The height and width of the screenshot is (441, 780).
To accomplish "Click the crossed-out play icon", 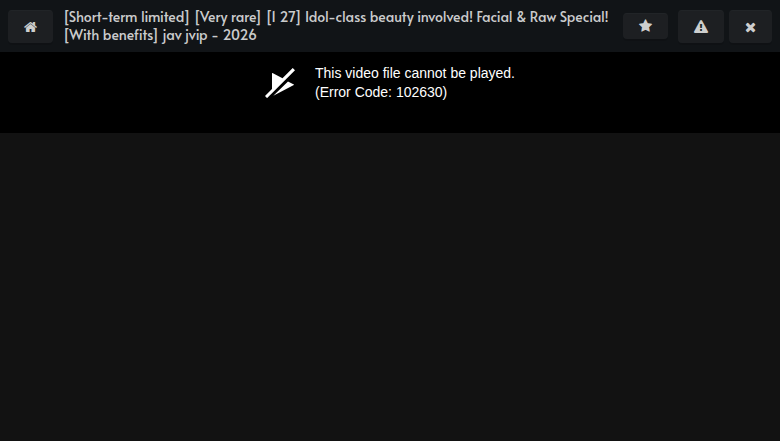I will pos(280,83).
